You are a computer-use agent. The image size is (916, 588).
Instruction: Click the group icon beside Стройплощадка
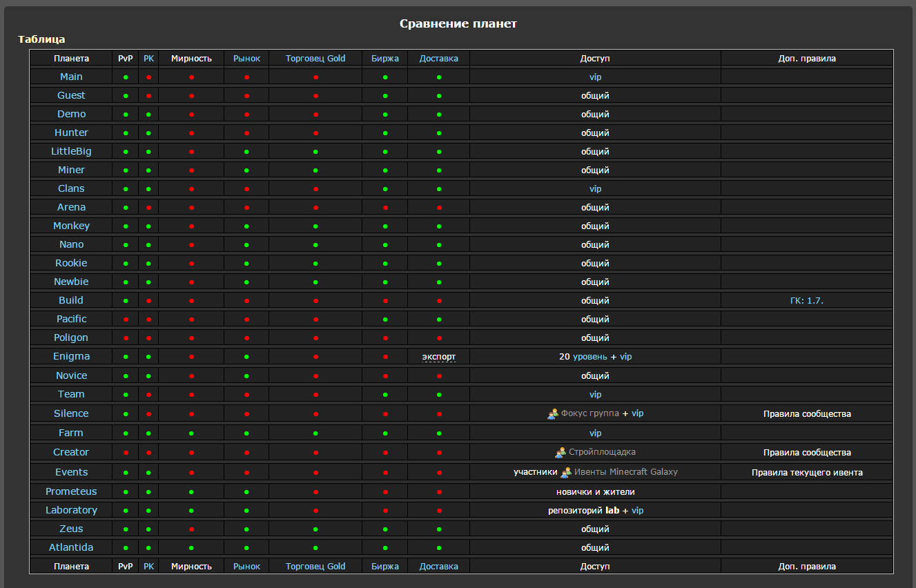pyautogui.click(x=561, y=453)
